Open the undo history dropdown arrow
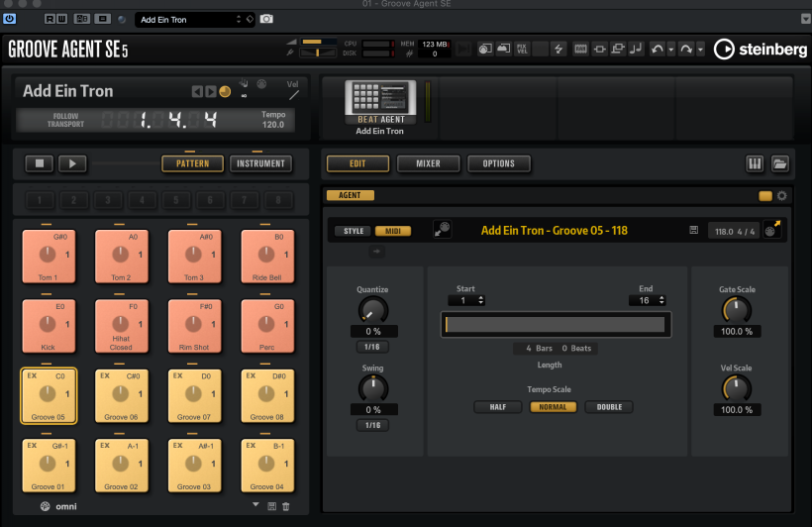 pyautogui.click(x=671, y=50)
